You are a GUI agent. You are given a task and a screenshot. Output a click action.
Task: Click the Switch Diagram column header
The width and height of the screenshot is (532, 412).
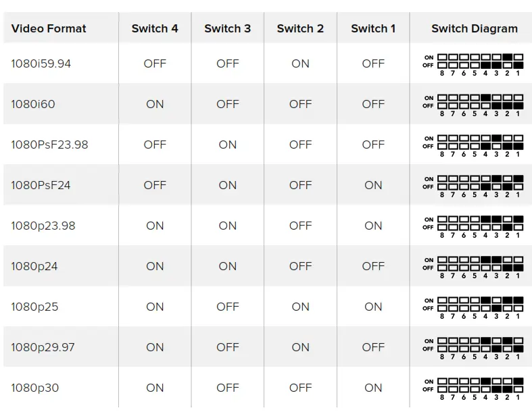click(x=475, y=28)
